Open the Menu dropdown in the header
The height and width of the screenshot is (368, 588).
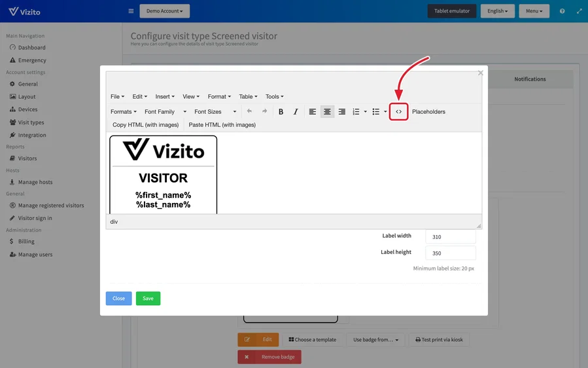[x=534, y=11]
